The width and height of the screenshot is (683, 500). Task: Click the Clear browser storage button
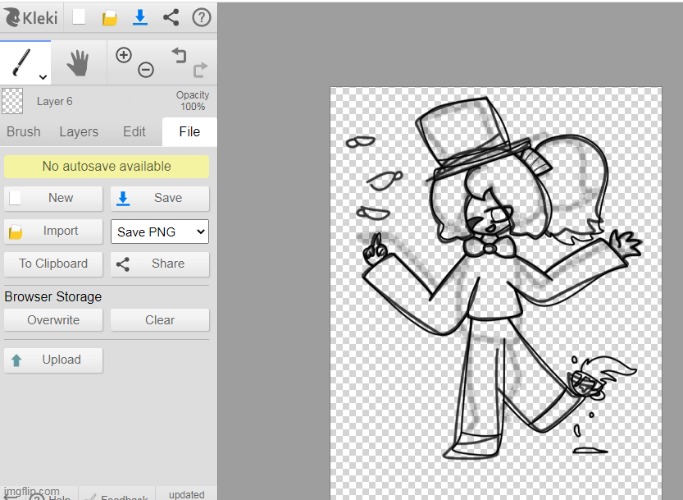click(159, 320)
